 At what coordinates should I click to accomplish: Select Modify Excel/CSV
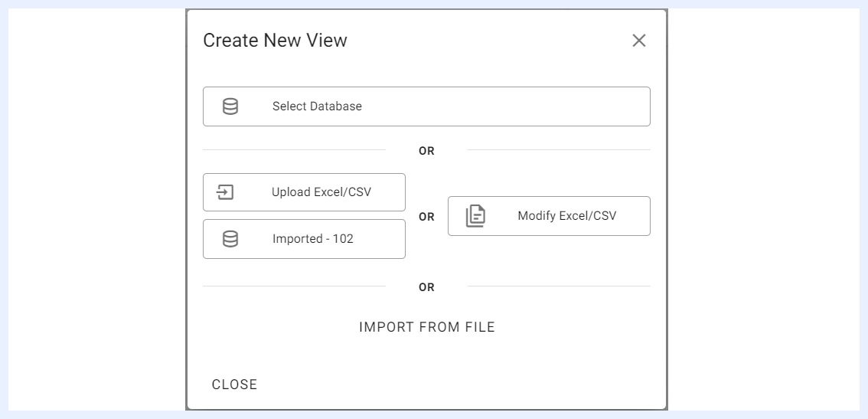point(549,216)
